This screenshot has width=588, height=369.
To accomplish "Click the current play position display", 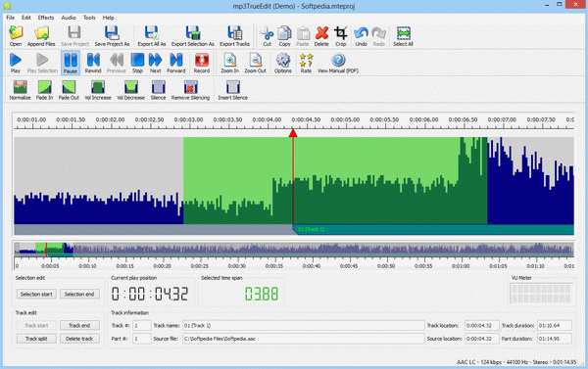I will tap(150, 294).
